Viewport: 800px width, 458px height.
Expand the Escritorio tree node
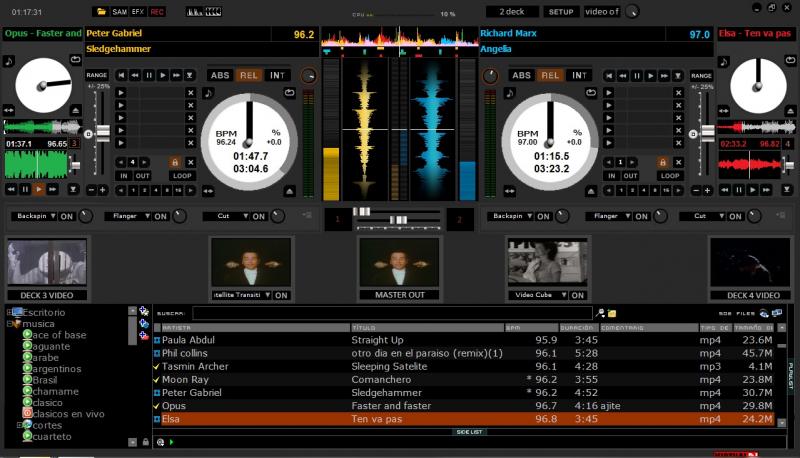click(9, 312)
